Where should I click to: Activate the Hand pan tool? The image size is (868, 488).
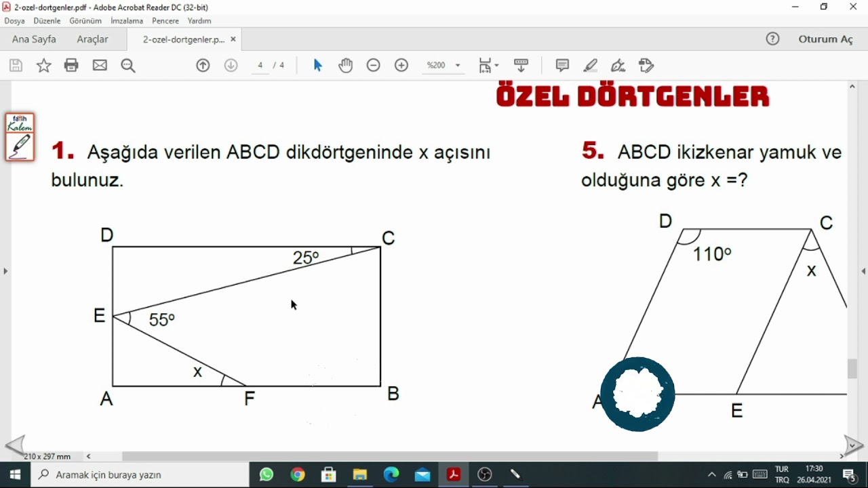pos(346,66)
